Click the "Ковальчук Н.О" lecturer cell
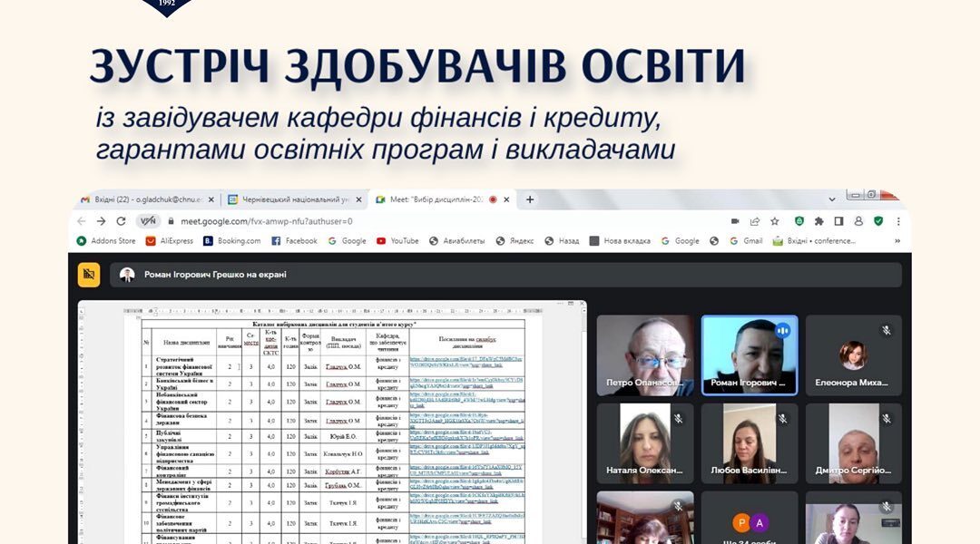980x544 pixels. pos(342,454)
